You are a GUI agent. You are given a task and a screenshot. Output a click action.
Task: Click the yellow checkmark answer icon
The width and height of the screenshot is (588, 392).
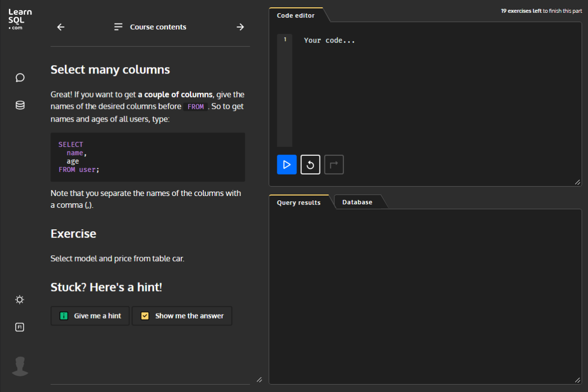pyautogui.click(x=145, y=316)
